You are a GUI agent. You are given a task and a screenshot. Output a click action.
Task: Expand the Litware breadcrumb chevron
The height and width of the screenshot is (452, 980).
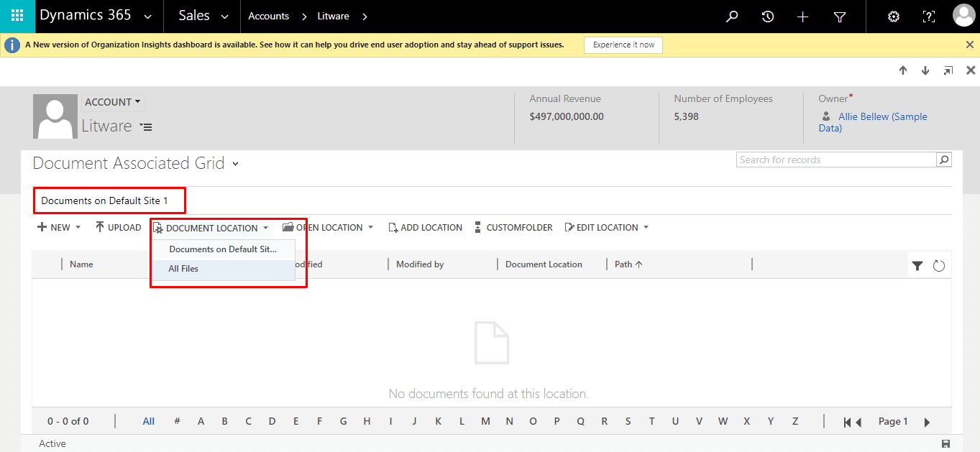[365, 17]
